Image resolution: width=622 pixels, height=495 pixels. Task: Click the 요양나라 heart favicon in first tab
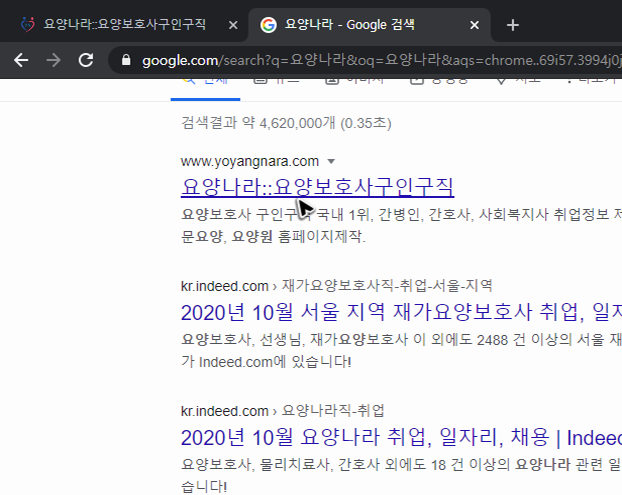pyautogui.click(x=28, y=25)
